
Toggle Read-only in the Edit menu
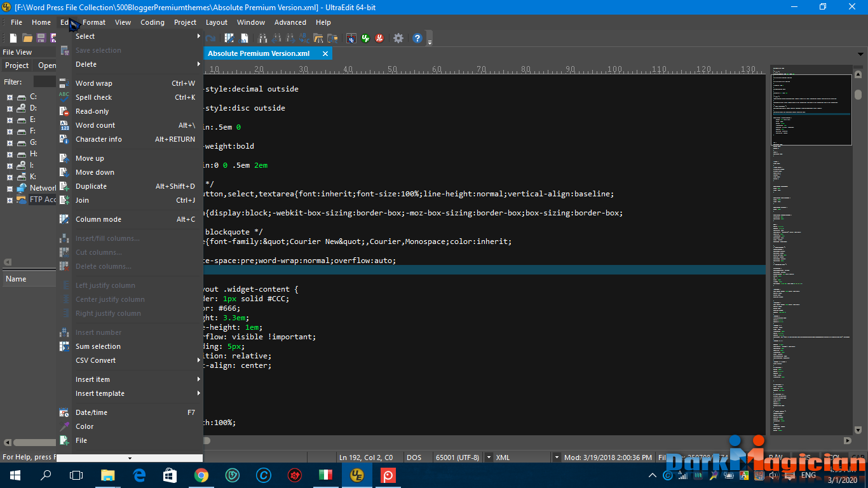(130, 111)
